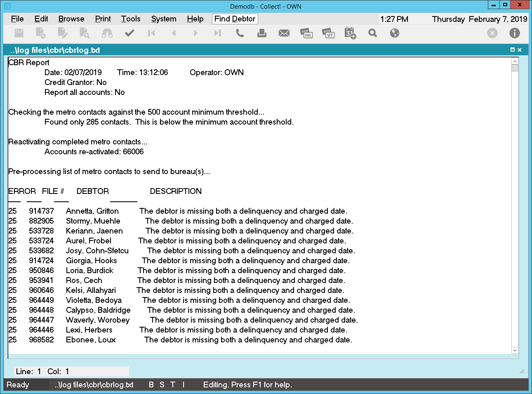The image size is (532, 394).
Task: Go to first record arrow icon
Action: [151, 33]
